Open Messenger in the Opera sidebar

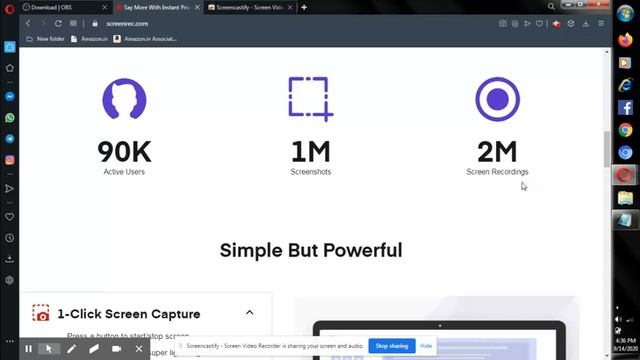point(10,96)
